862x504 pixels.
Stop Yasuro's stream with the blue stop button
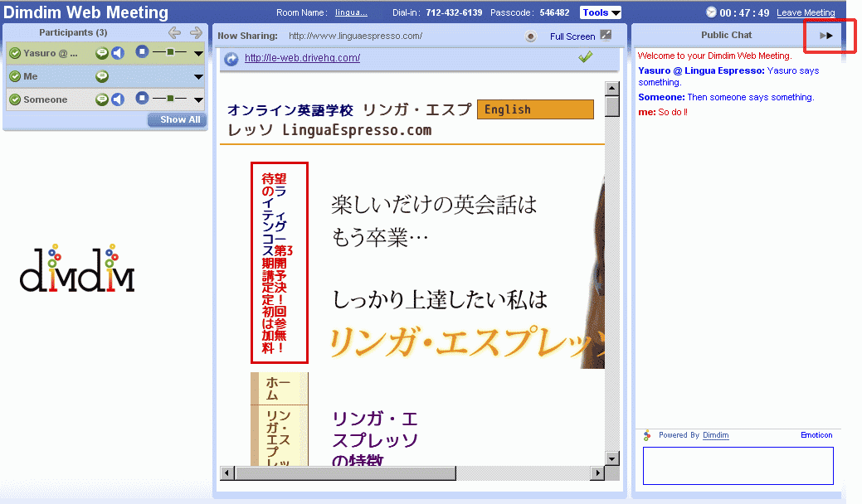pos(142,51)
